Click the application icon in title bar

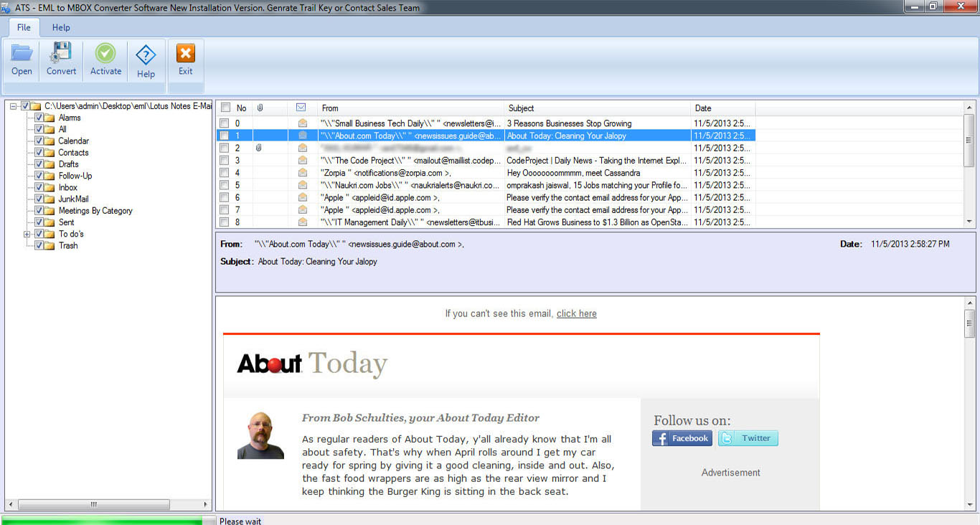pos(6,7)
